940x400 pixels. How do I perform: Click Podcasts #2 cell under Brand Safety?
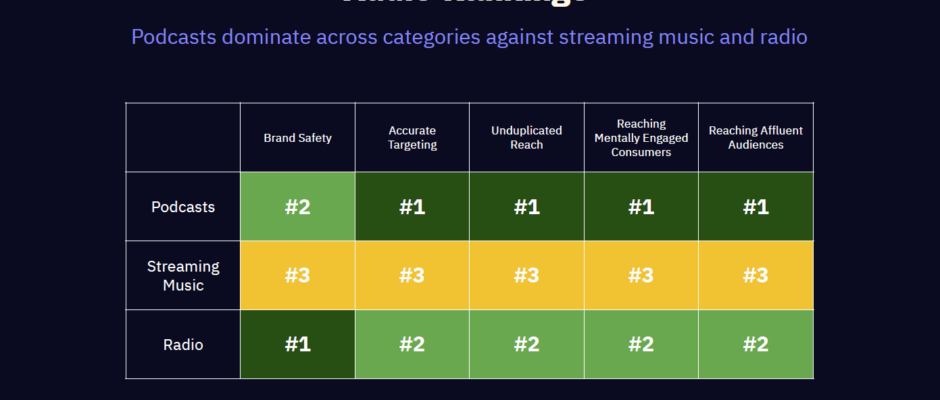pos(297,207)
